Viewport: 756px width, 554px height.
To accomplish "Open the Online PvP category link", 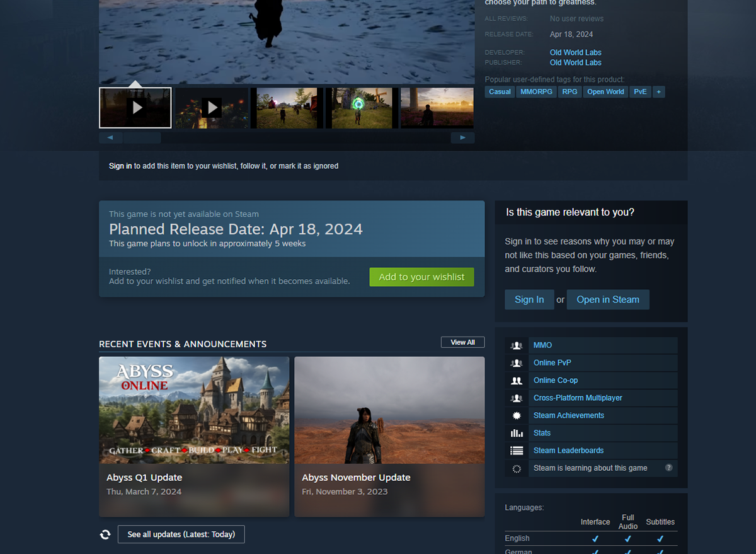I will pos(553,363).
